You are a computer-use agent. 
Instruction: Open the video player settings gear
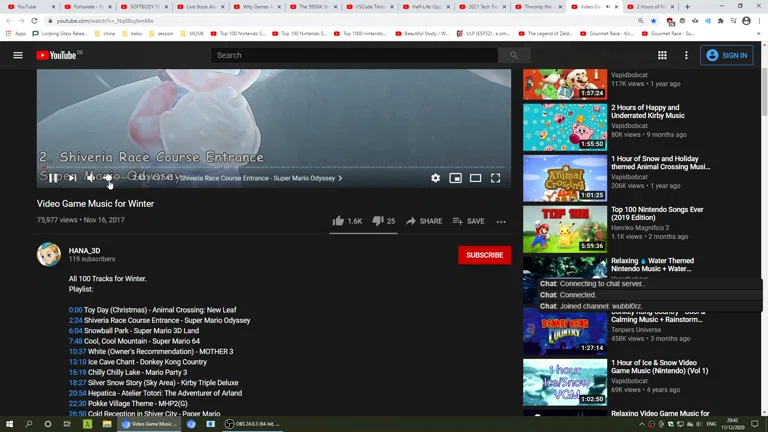coord(435,178)
